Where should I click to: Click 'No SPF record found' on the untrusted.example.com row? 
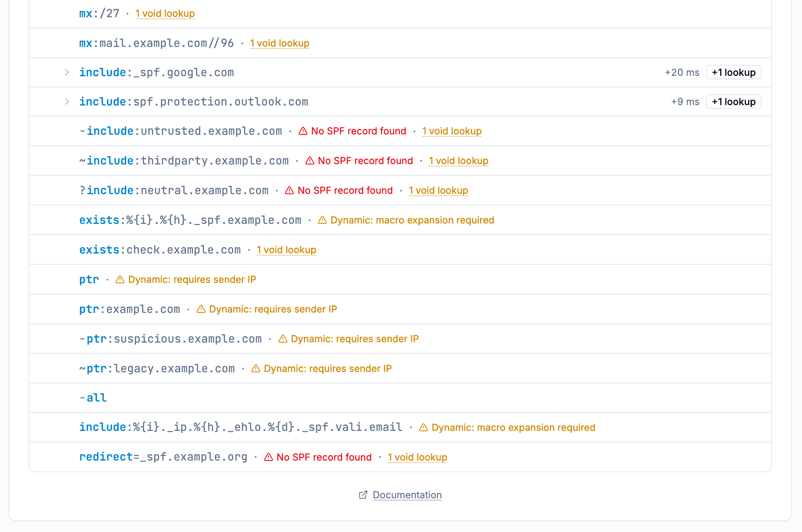point(358,131)
